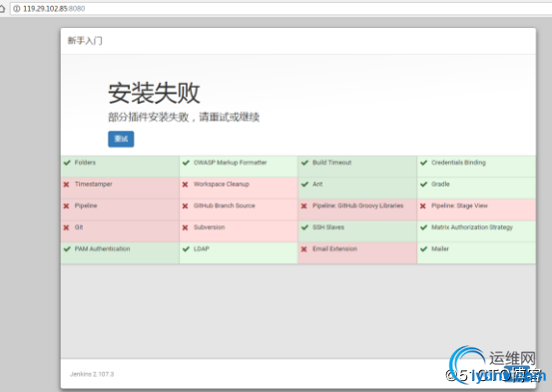Select the Matrix Authorization Strategy text
This screenshot has width=552, height=392.
pos(472,227)
